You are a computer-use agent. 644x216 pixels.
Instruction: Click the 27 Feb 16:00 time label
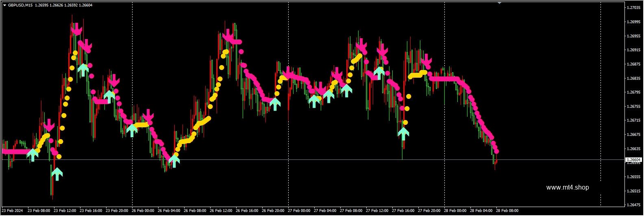(x=403, y=211)
